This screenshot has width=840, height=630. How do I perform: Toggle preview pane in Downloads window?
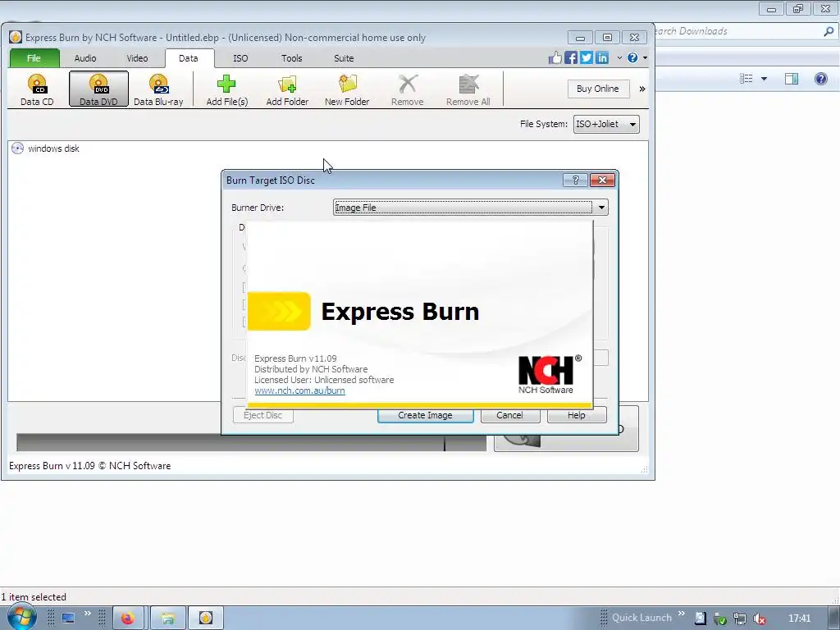tap(792, 79)
